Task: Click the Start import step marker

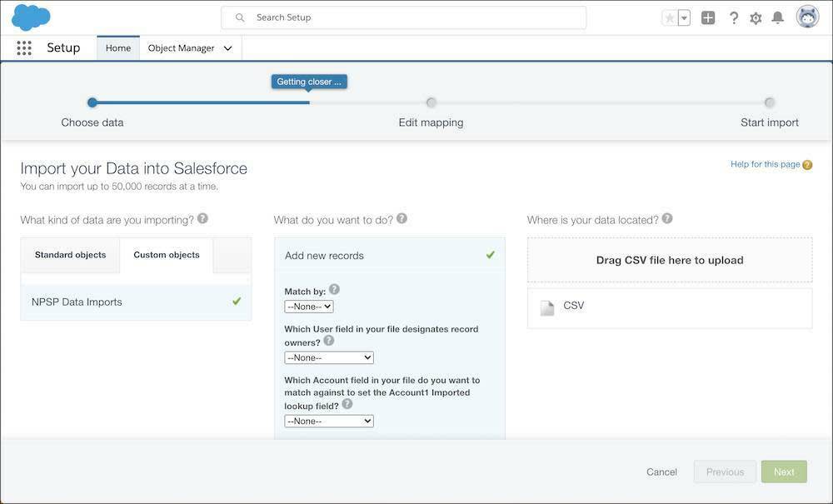Action: click(769, 102)
